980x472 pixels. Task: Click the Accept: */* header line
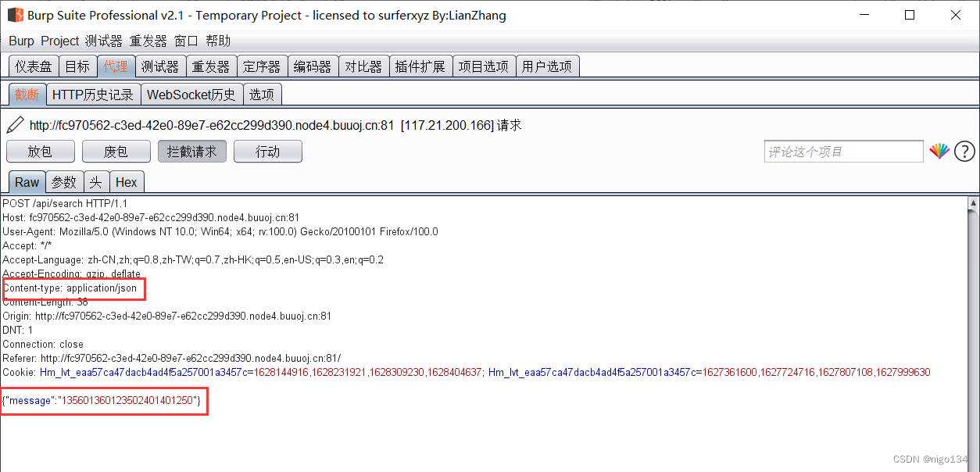tap(27, 245)
